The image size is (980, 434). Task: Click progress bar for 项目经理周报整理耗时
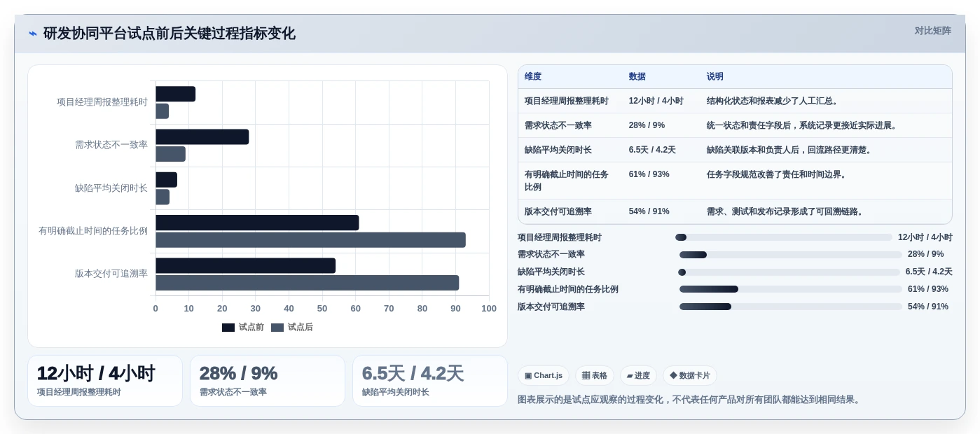[784, 237]
